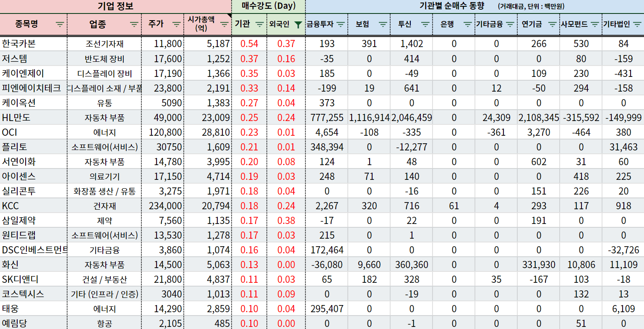Screen dimensions: 644x329
Task: Select the 반도체 장비 industry cell
Action: pos(104,58)
